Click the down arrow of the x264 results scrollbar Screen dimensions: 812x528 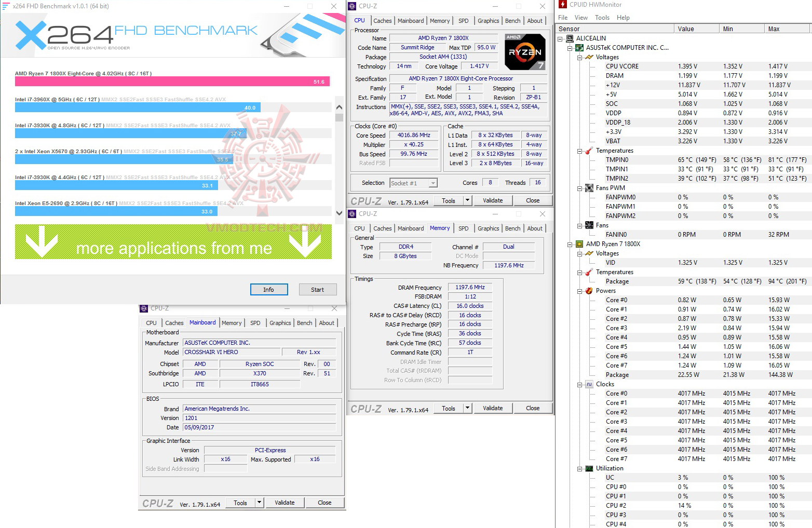pyautogui.click(x=340, y=213)
